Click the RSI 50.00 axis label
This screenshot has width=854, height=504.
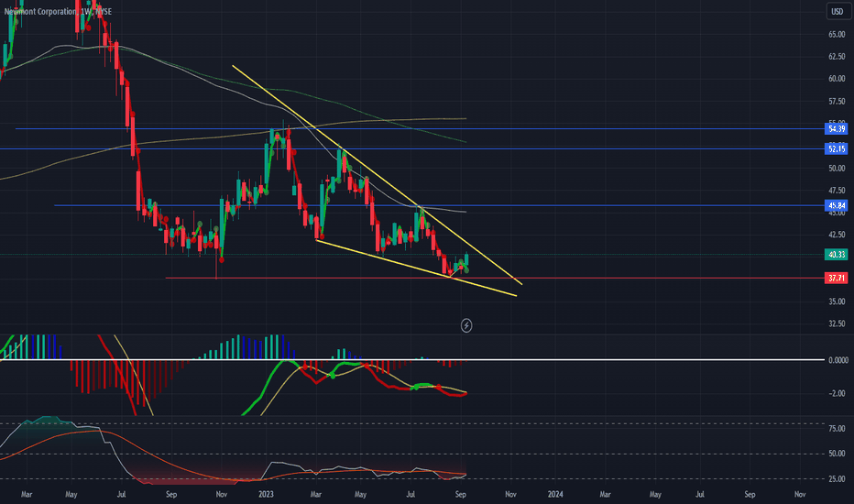click(x=837, y=454)
